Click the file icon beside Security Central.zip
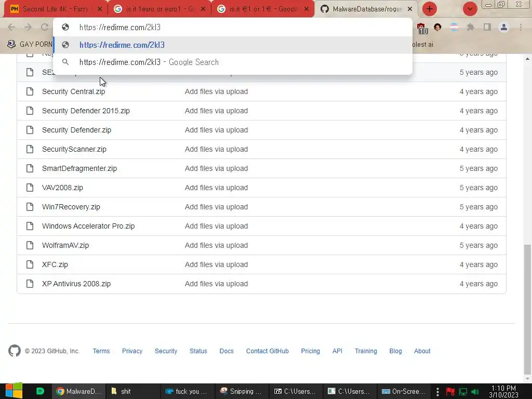The height and width of the screenshot is (399, 532). [30, 91]
